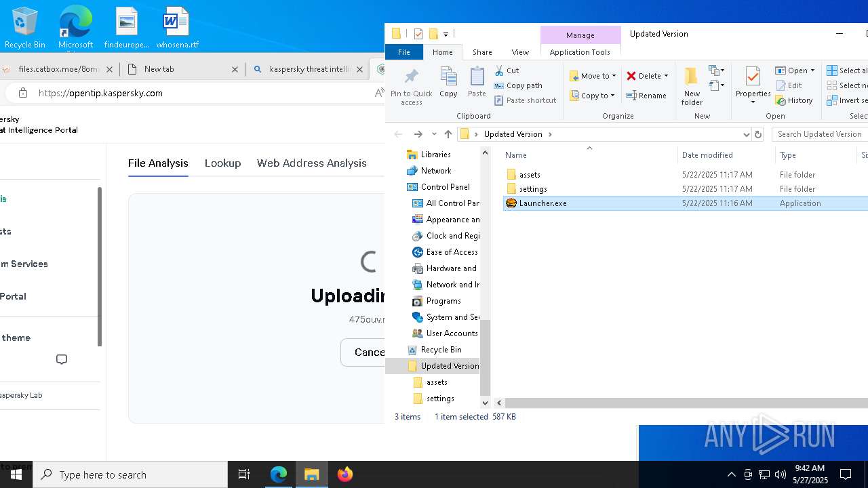This screenshot has height=488, width=868.
Task: Select Libraries in navigation pane
Action: [435, 155]
